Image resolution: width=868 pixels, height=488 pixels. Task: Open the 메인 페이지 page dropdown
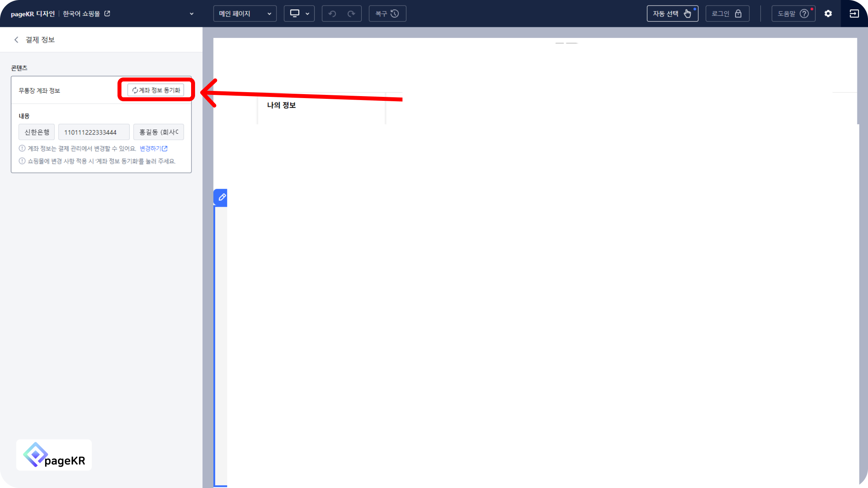coord(244,14)
